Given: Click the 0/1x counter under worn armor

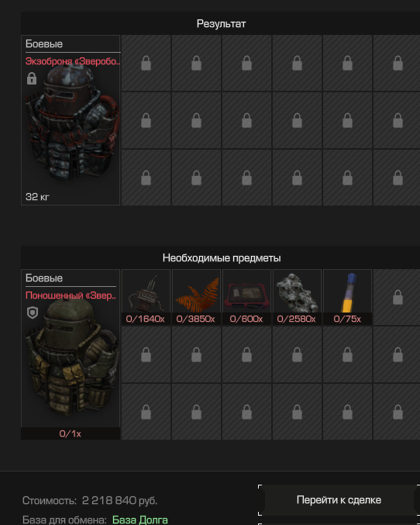Looking at the screenshot, I should pyautogui.click(x=71, y=433).
